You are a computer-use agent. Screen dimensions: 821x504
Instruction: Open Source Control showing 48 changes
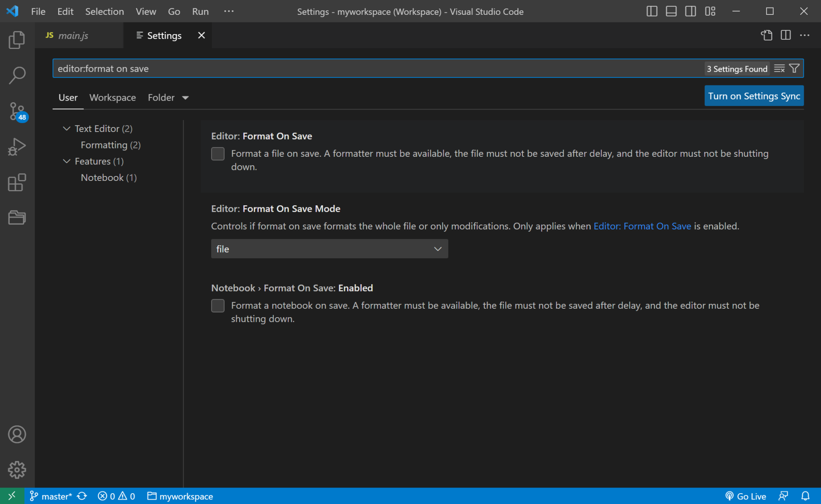(x=16, y=111)
